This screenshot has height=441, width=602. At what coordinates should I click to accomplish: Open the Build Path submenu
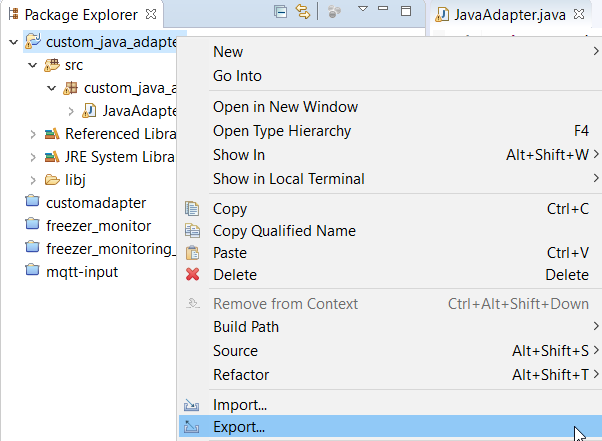click(390, 327)
